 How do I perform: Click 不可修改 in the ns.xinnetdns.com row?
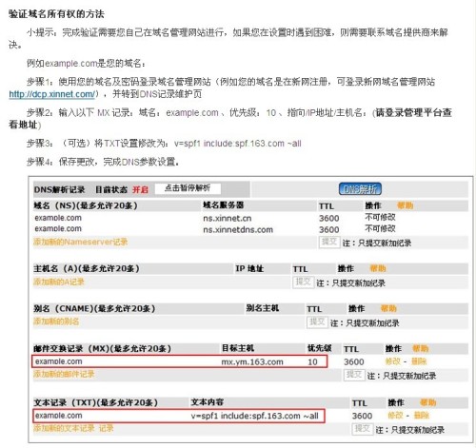click(x=380, y=228)
